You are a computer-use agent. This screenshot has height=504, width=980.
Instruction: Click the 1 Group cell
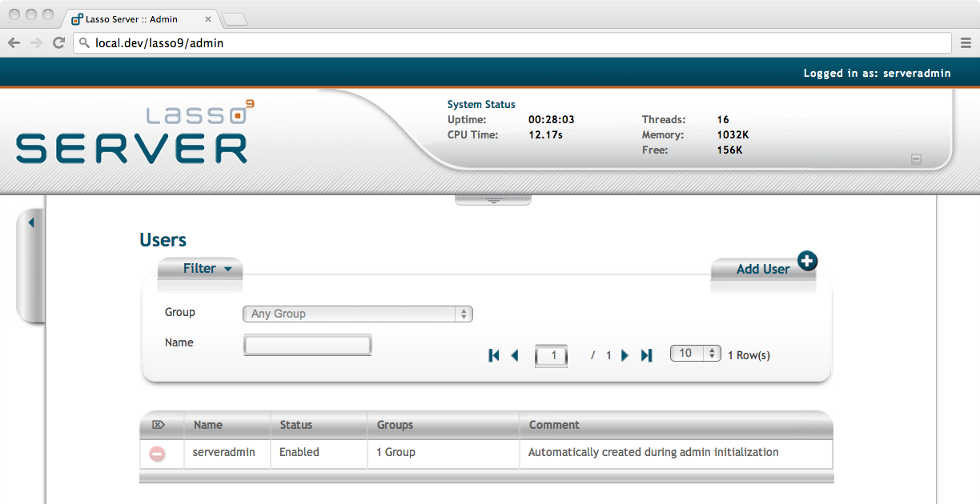click(396, 453)
